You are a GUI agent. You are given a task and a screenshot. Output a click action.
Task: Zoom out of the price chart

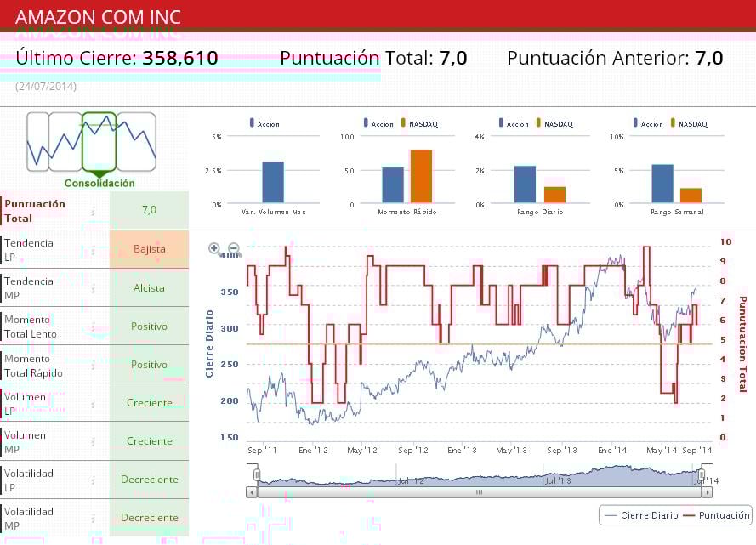click(x=233, y=248)
